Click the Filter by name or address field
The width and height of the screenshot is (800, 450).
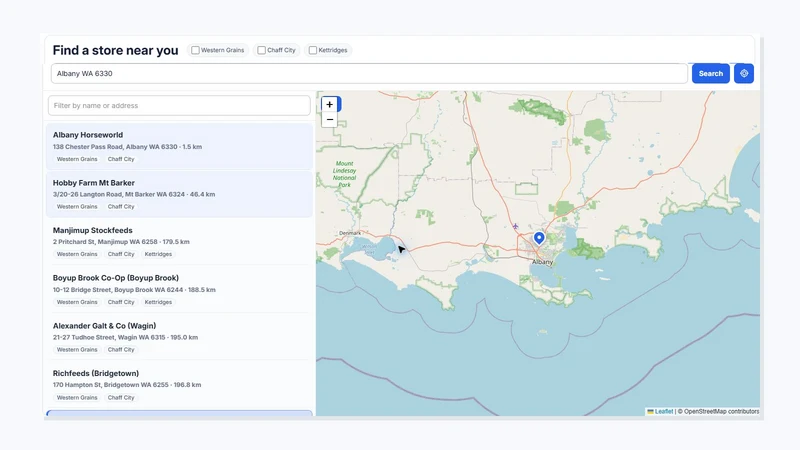pyautogui.click(x=179, y=106)
